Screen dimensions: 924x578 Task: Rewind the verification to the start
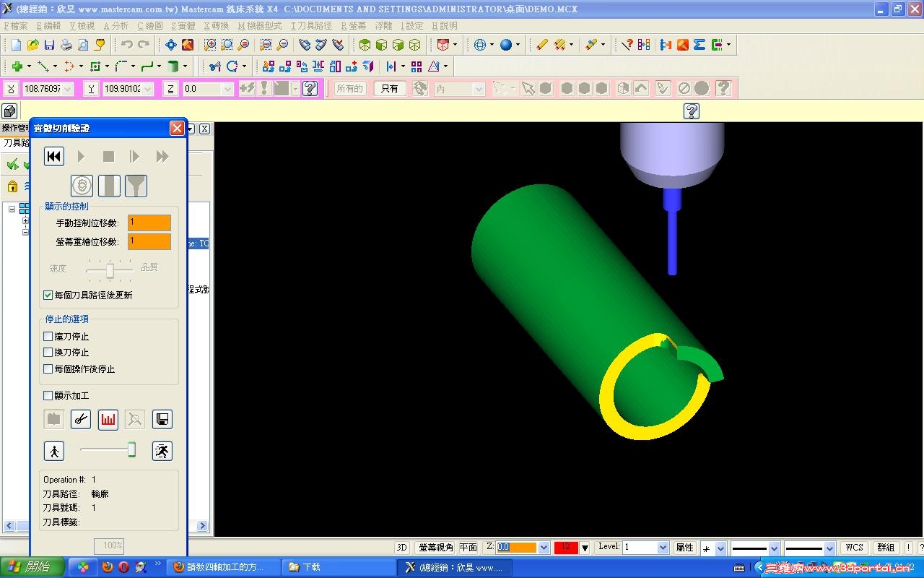coord(53,156)
